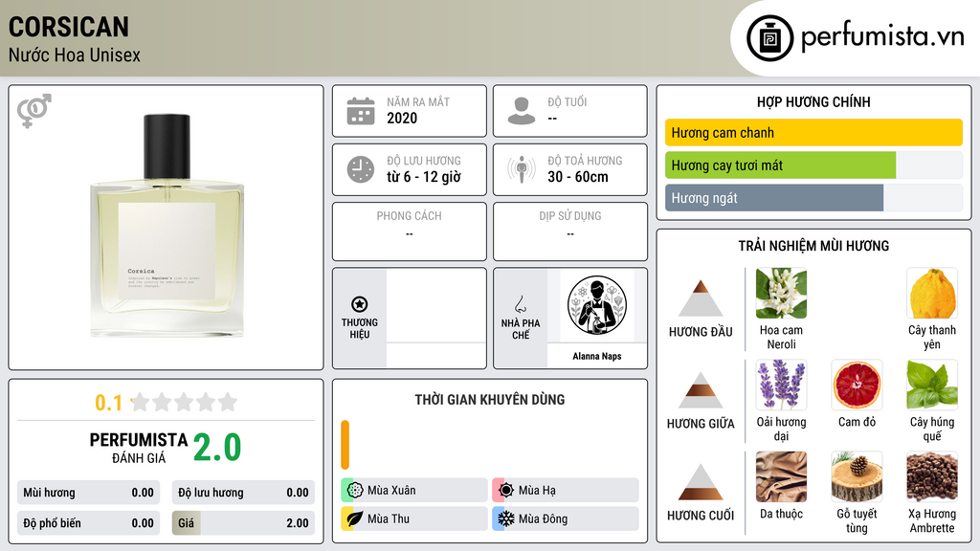Click the sillage icon beside Độ toả hương

coord(522,169)
